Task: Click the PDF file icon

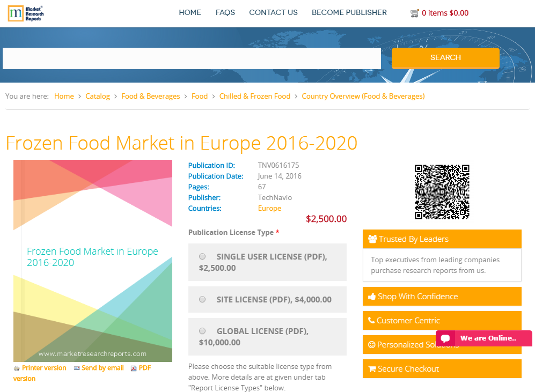Action: coord(134,368)
